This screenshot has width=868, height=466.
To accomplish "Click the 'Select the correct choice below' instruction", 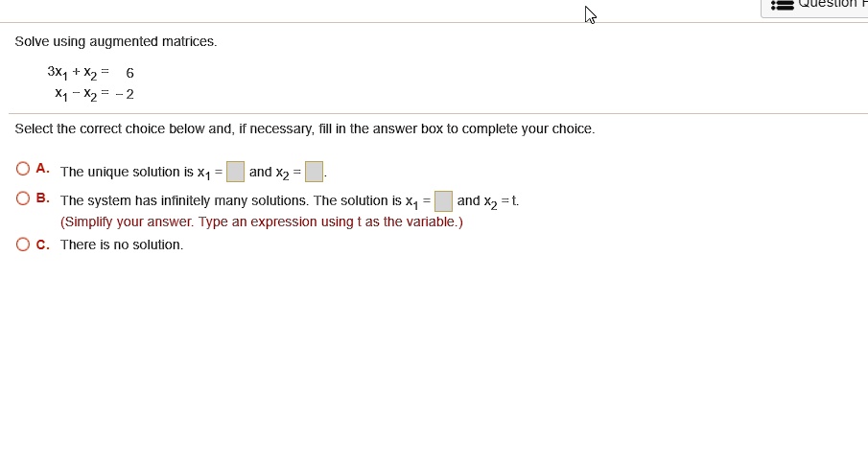I will (x=305, y=129).
